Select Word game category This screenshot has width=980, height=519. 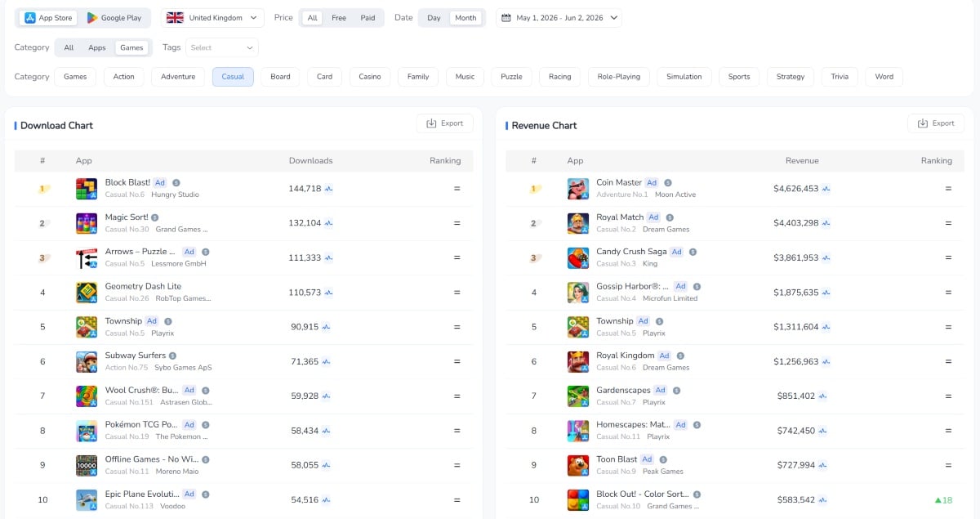(884, 77)
